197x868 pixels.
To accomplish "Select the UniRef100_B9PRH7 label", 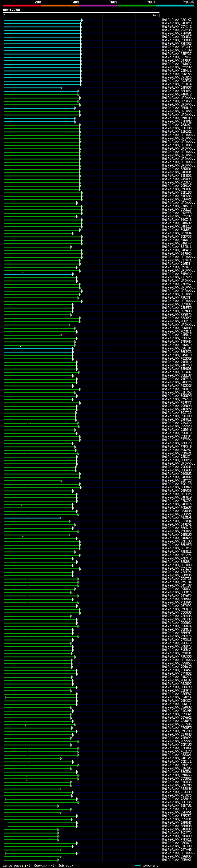I will [177, 822].
